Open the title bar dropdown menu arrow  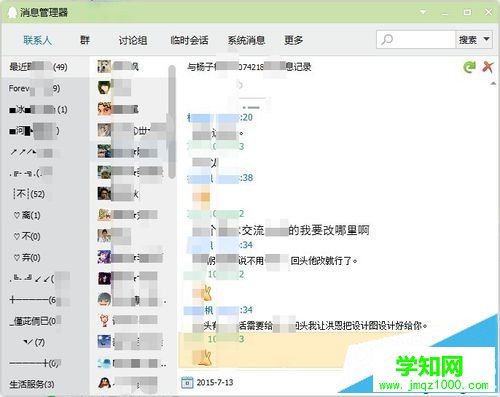click(423, 12)
